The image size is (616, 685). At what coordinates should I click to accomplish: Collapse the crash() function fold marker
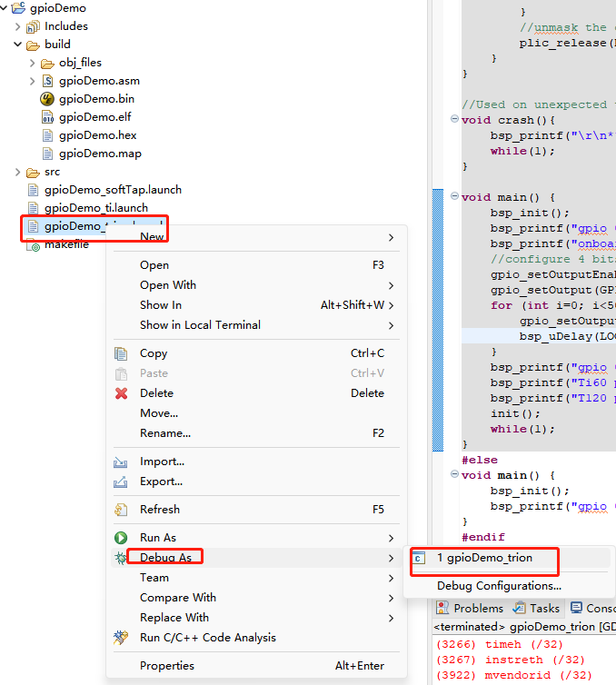coord(454,120)
